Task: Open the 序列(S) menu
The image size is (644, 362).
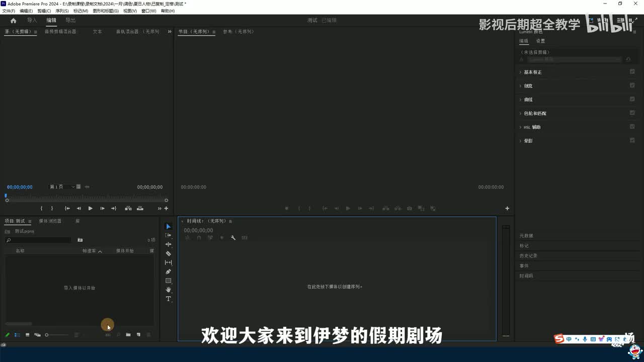Action: [x=62, y=11]
